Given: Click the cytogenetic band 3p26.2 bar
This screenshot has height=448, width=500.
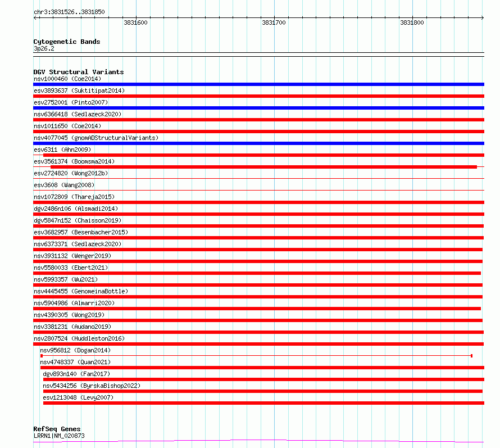Looking at the screenshot, I should pos(258,55).
